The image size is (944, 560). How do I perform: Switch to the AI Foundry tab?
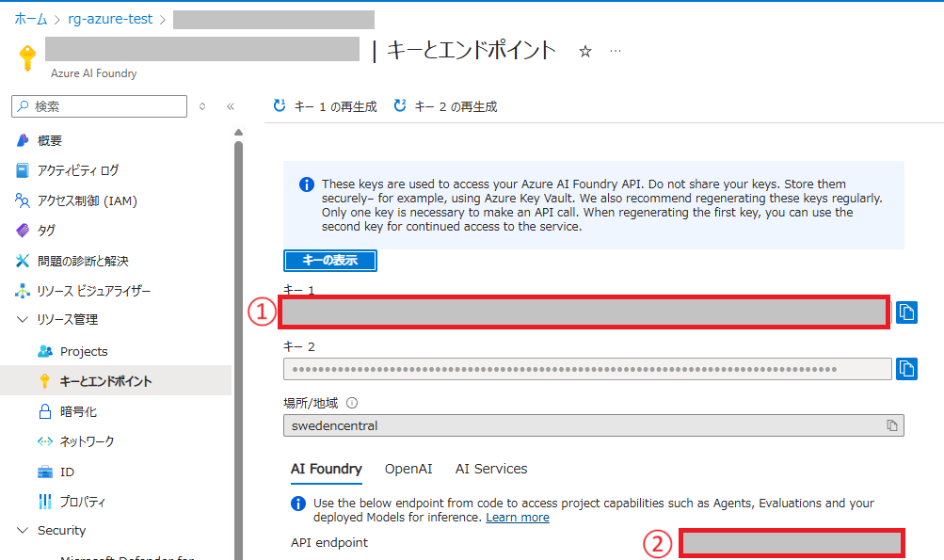pos(327,469)
